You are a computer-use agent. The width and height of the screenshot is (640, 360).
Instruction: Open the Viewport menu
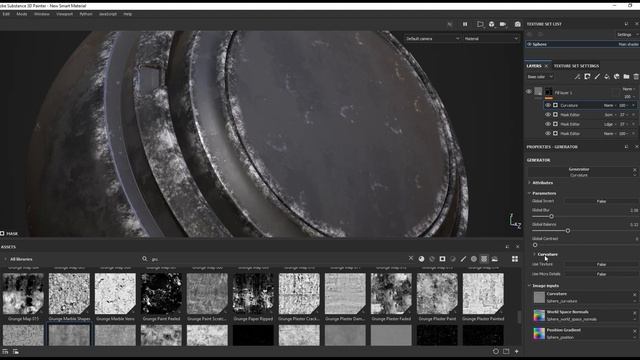[x=64, y=14]
